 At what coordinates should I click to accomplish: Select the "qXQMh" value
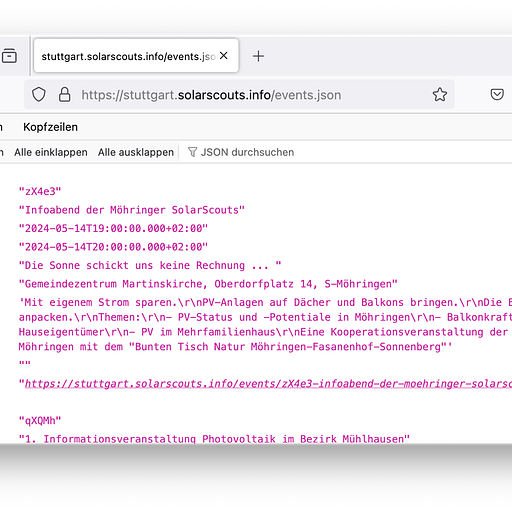[x=40, y=421]
